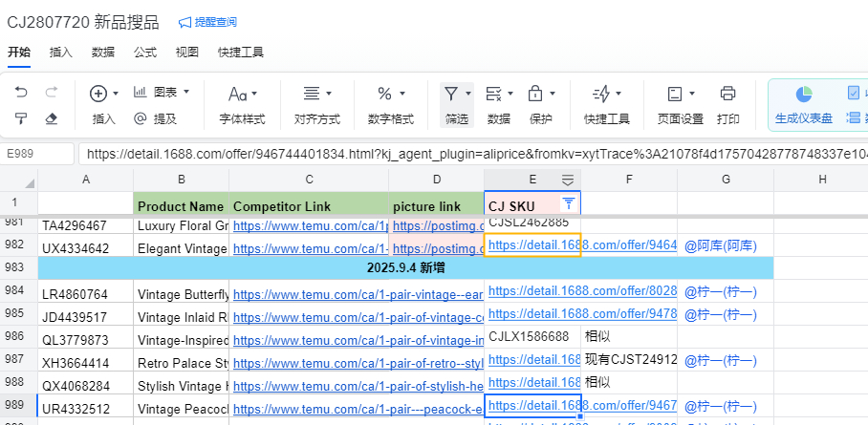Open the filter (筛选) funnel dropdown
868x425 pixels.
click(457, 94)
